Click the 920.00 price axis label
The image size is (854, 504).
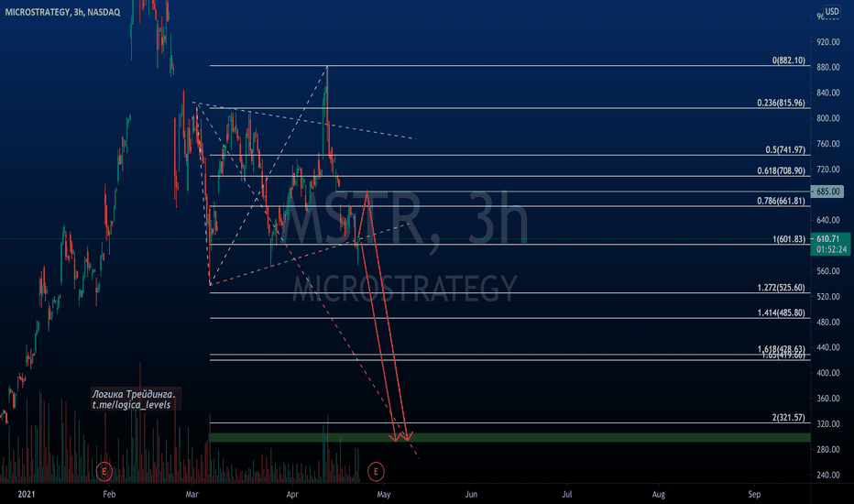(827, 42)
